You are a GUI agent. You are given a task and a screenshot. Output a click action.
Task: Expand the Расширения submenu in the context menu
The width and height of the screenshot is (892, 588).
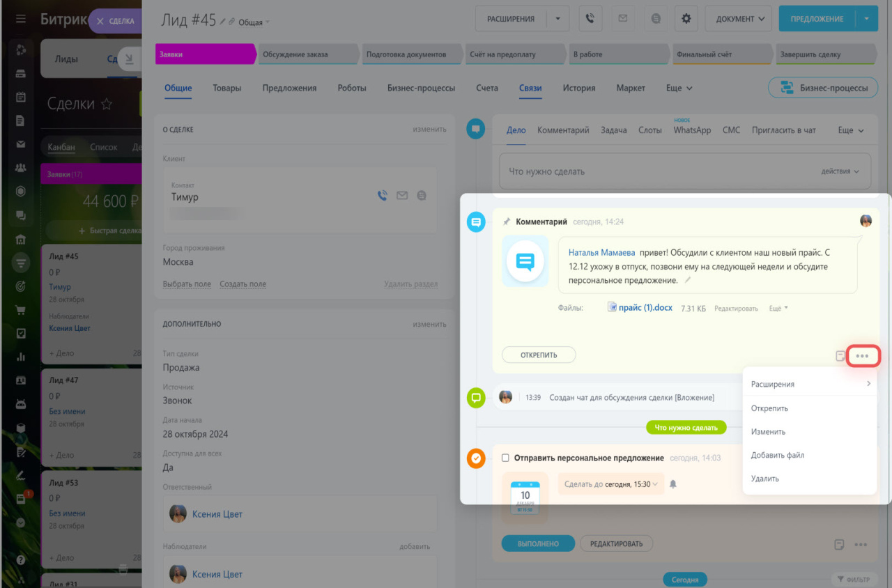point(809,384)
